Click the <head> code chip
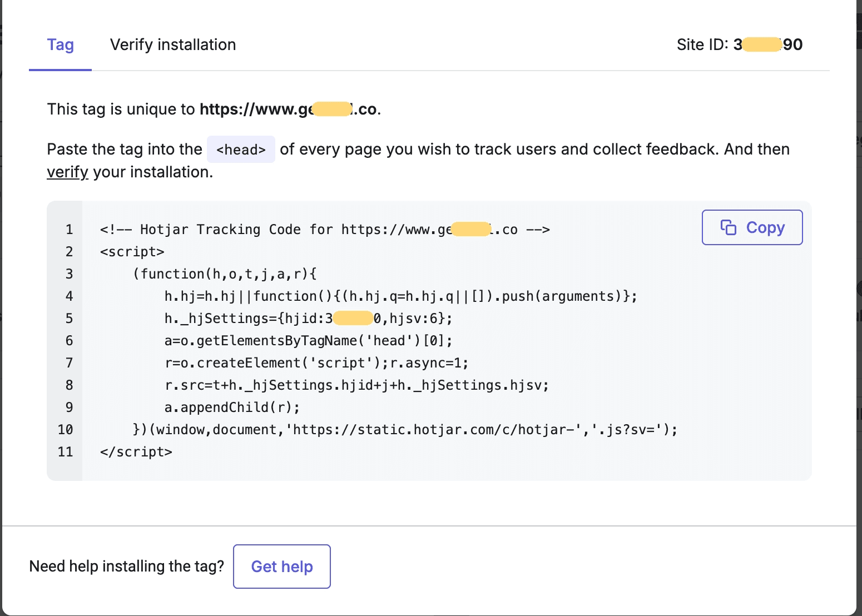Screen dimensions: 862x616 [241, 150]
